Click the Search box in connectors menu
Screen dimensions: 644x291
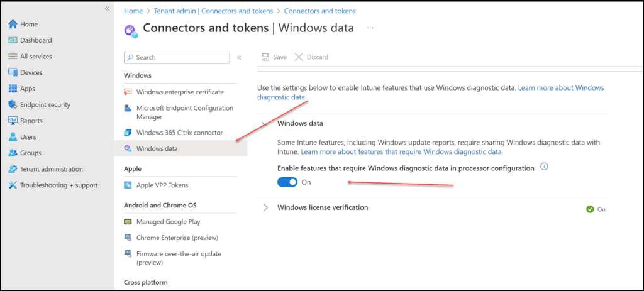click(x=177, y=57)
